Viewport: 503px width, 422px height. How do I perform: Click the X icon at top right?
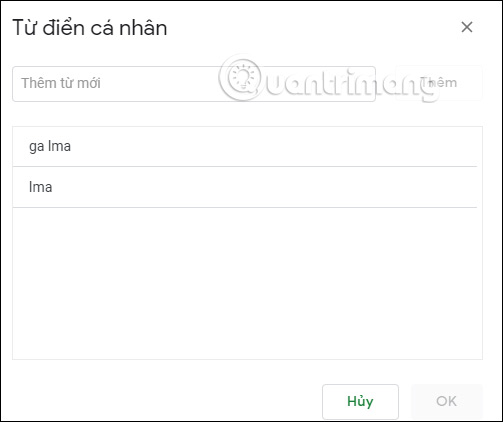(467, 27)
